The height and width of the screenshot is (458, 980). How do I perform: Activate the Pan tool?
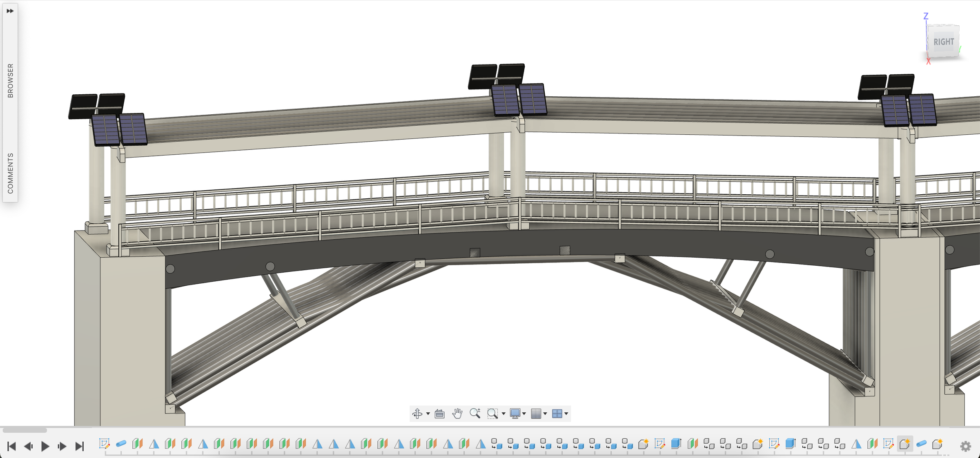tap(457, 414)
